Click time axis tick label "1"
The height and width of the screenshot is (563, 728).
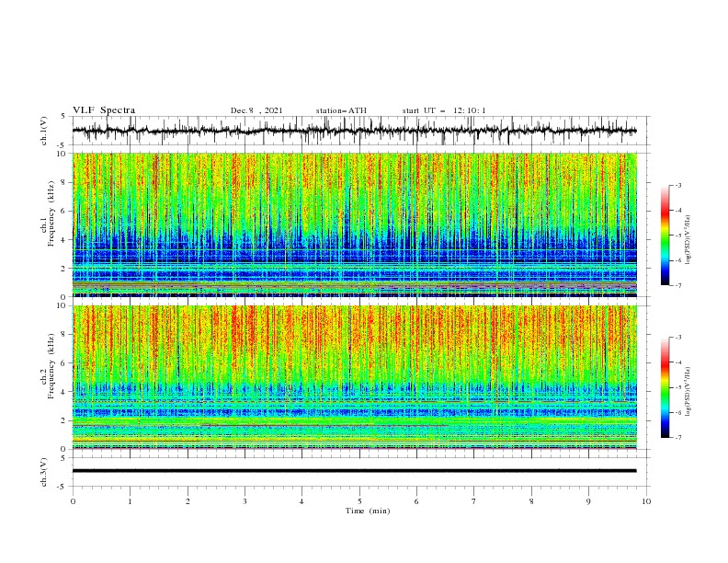(131, 501)
